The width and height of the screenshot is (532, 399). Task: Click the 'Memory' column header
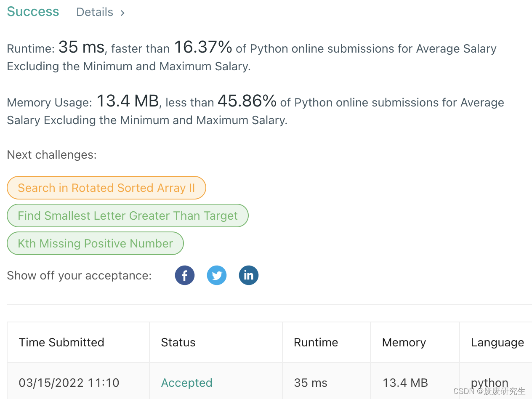point(404,342)
